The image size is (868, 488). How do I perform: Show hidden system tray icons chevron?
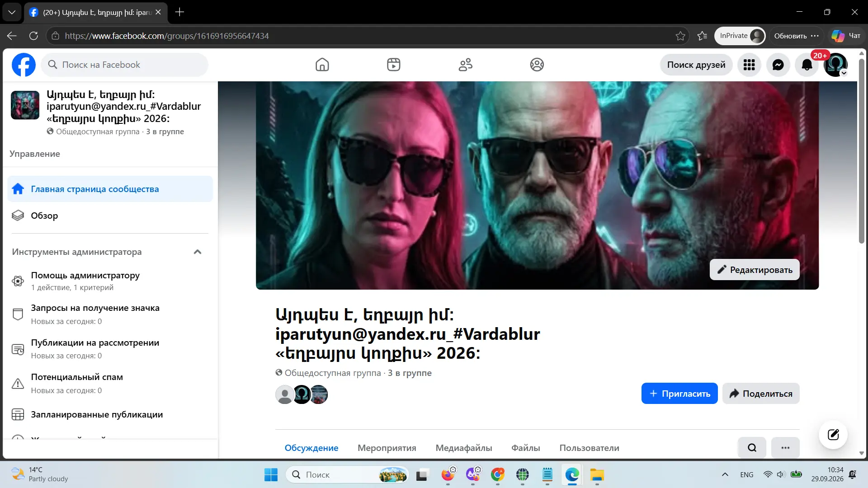[x=725, y=474]
